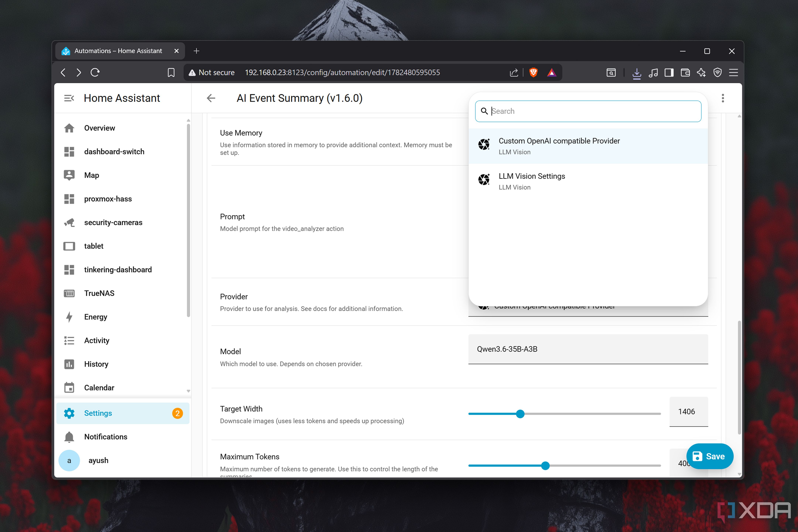Click the "Model" setting label
The width and height of the screenshot is (798, 532).
[x=230, y=352]
